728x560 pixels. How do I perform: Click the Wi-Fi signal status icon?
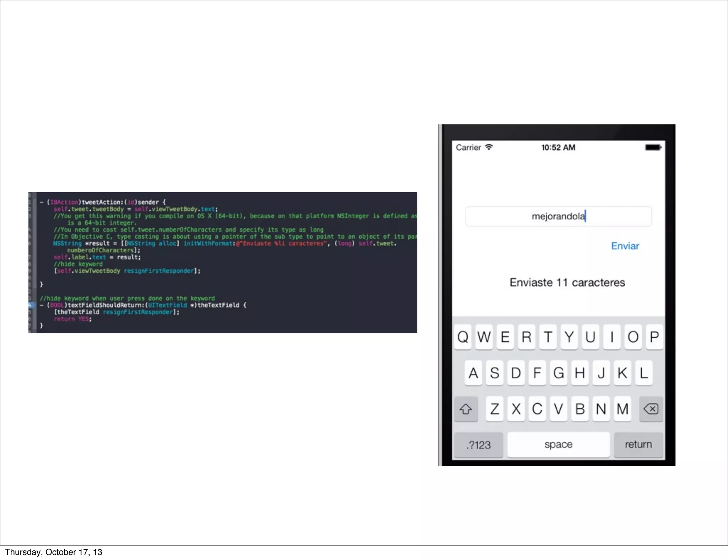489,147
